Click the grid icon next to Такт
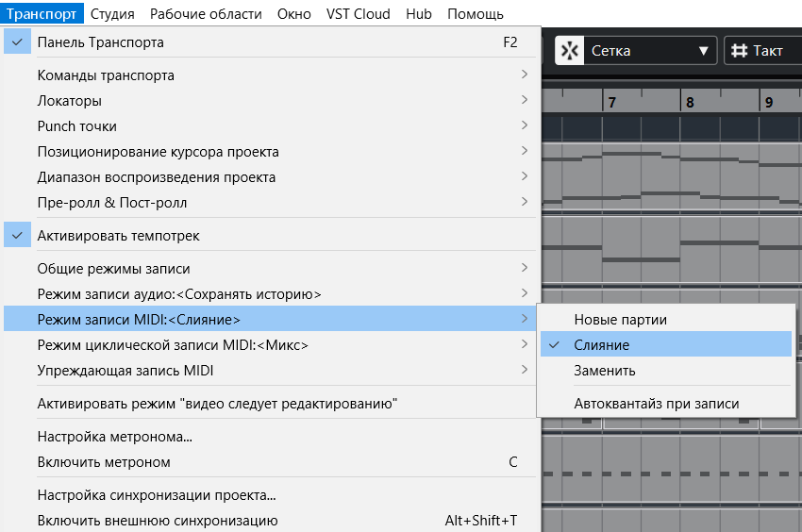This screenshot has height=532, width=802. (x=740, y=51)
